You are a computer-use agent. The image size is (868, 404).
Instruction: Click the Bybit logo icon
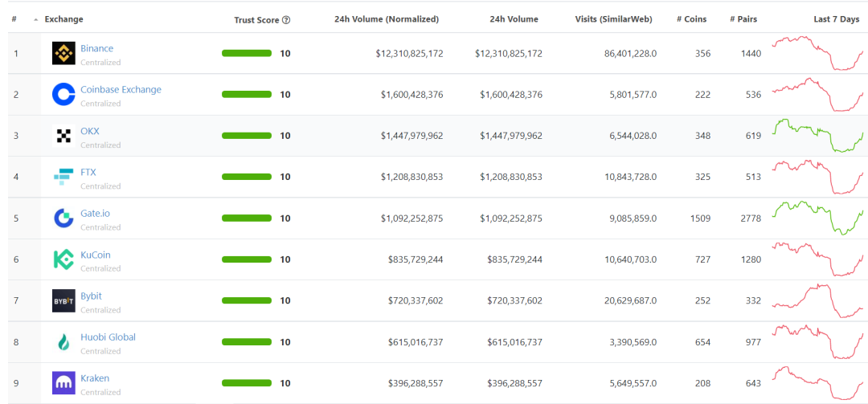[x=63, y=300]
